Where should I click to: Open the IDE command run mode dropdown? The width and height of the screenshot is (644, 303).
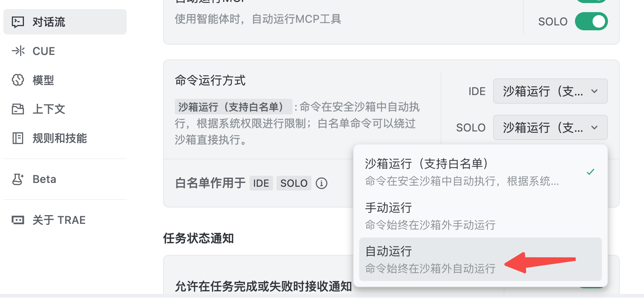click(x=550, y=91)
